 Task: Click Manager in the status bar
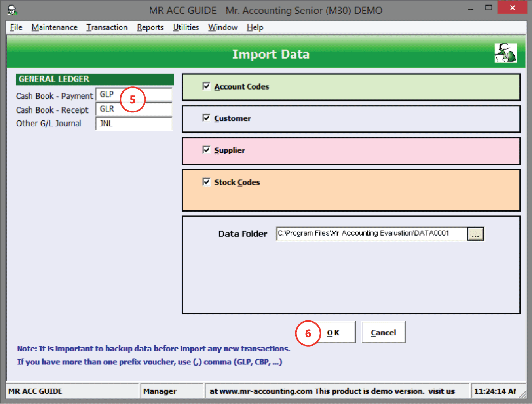click(160, 391)
